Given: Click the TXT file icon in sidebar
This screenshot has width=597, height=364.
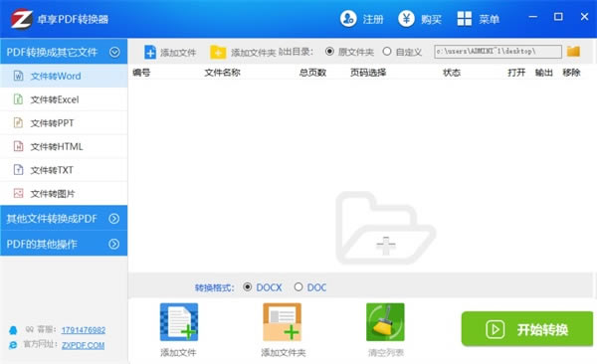Looking at the screenshot, I should pos(18,169).
